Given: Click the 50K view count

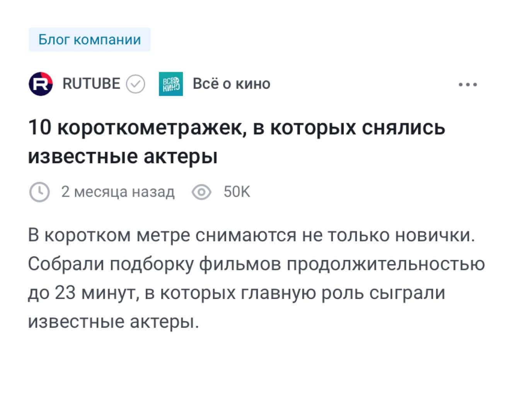Looking at the screenshot, I should 237,192.
